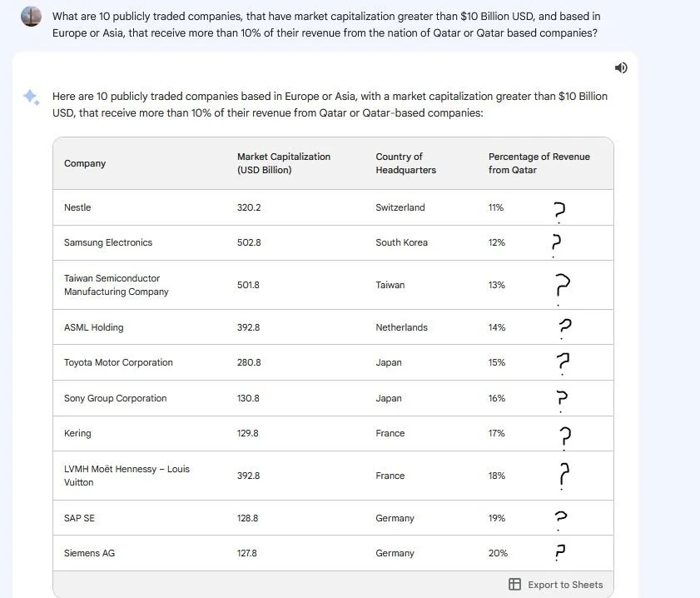Click the question mark beside Sony's 16%
700x598 pixels.
[x=561, y=398]
